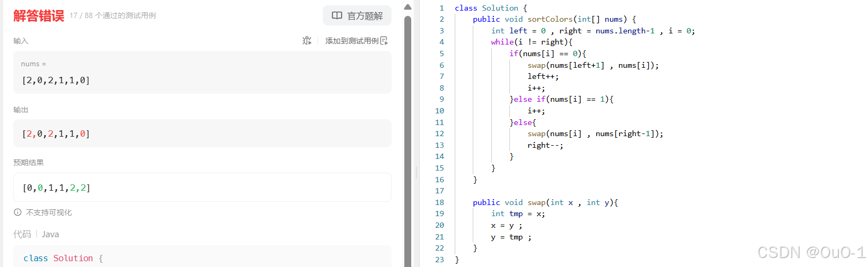Screen dimensions: 868x267
Task: Click the left++; statement
Action: [x=543, y=76]
